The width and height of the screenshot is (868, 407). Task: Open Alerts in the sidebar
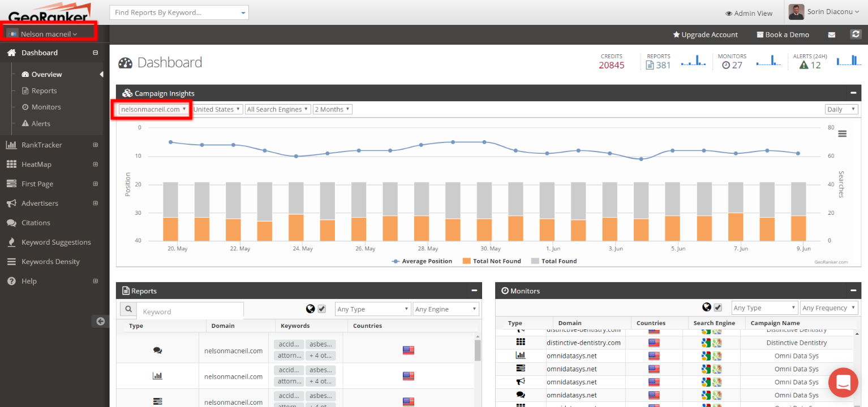tap(41, 123)
